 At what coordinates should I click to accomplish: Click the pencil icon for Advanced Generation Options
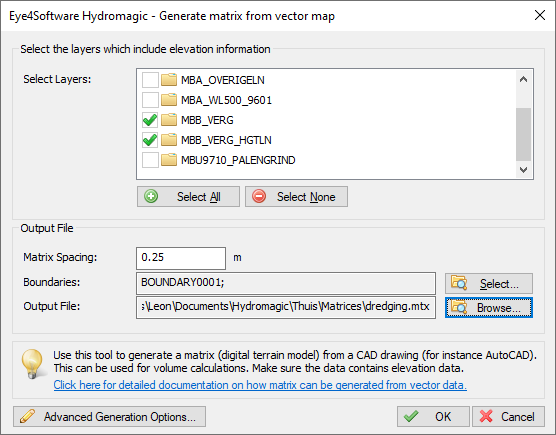pyautogui.click(x=27, y=416)
